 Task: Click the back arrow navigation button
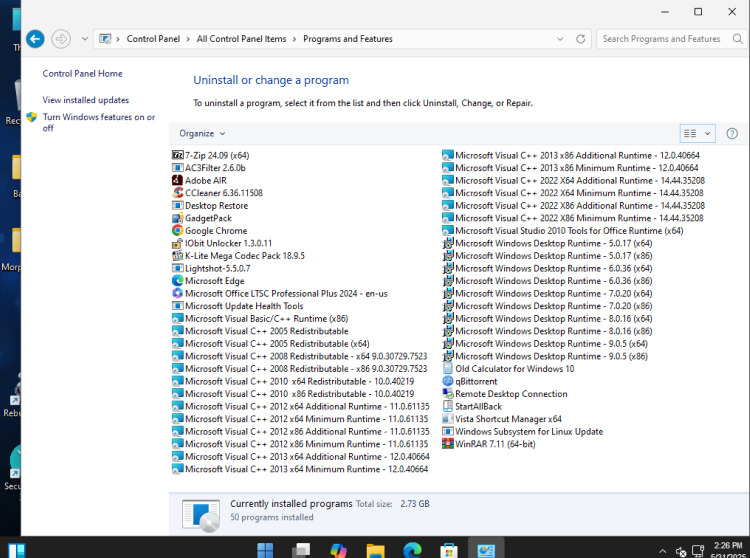[35, 39]
